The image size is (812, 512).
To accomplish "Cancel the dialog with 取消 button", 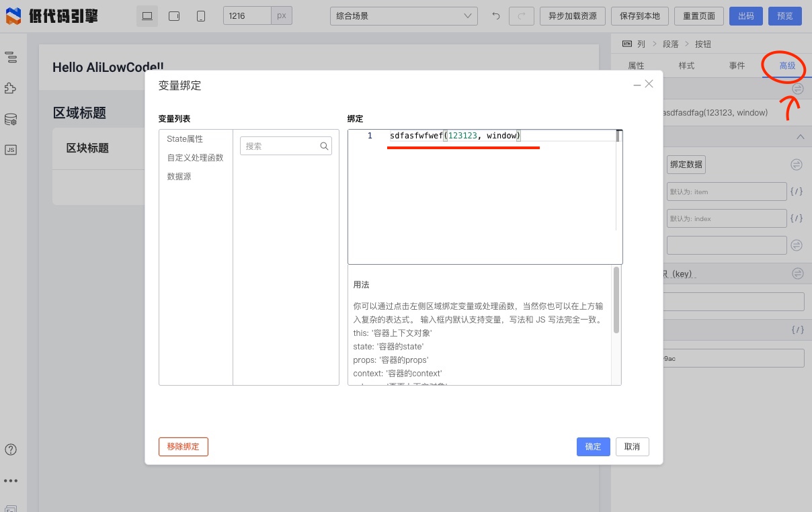I will point(633,447).
